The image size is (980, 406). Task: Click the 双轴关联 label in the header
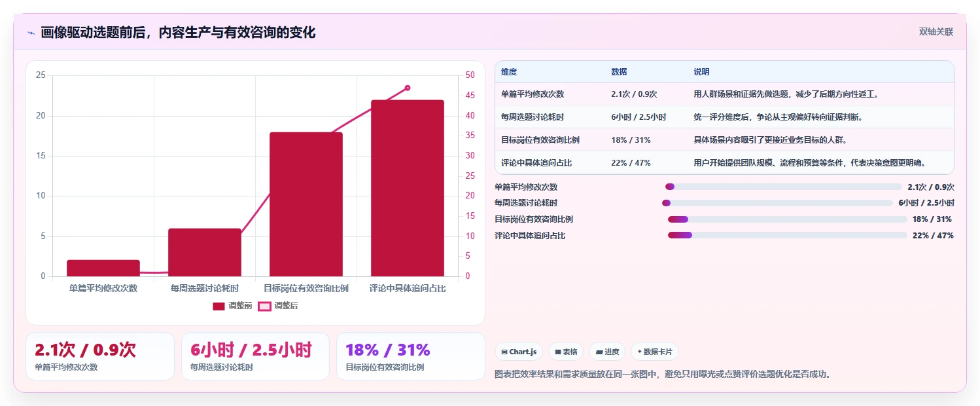(936, 32)
